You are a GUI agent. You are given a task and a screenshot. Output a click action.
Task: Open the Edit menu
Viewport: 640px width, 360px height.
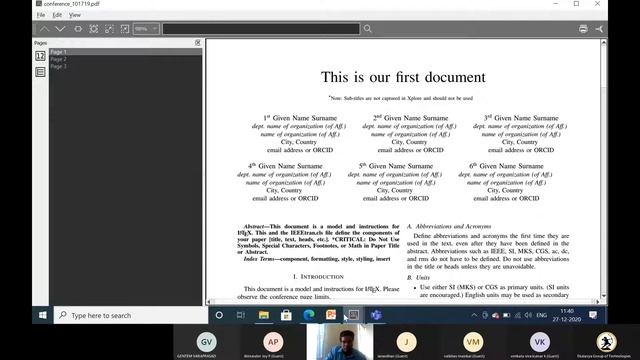tap(57, 15)
